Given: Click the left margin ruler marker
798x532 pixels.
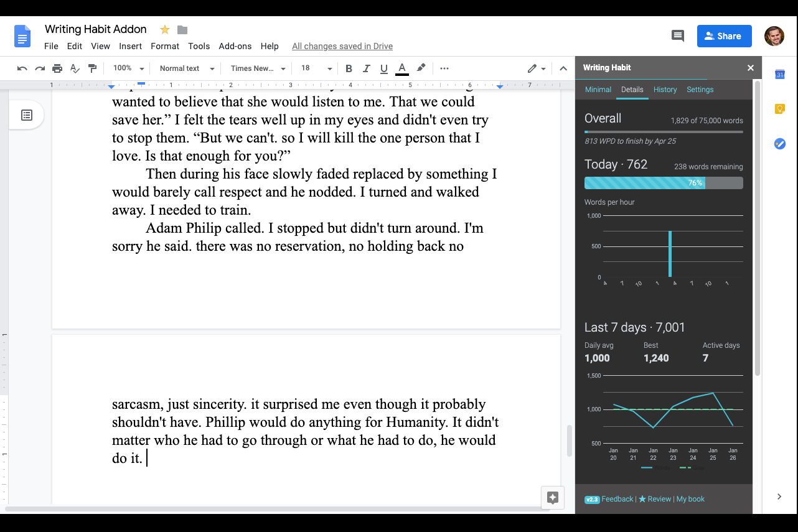Looking at the screenshot, I should [x=111, y=86].
